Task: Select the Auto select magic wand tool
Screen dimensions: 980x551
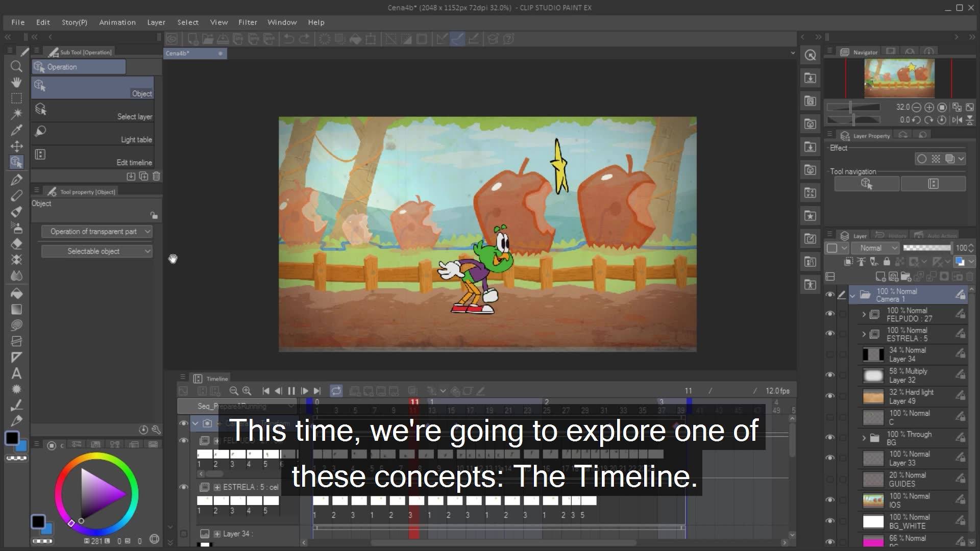Action: (16, 114)
